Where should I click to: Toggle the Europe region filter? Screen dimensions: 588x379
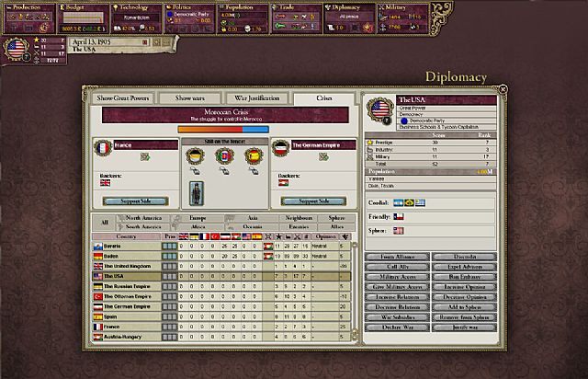click(x=198, y=218)
